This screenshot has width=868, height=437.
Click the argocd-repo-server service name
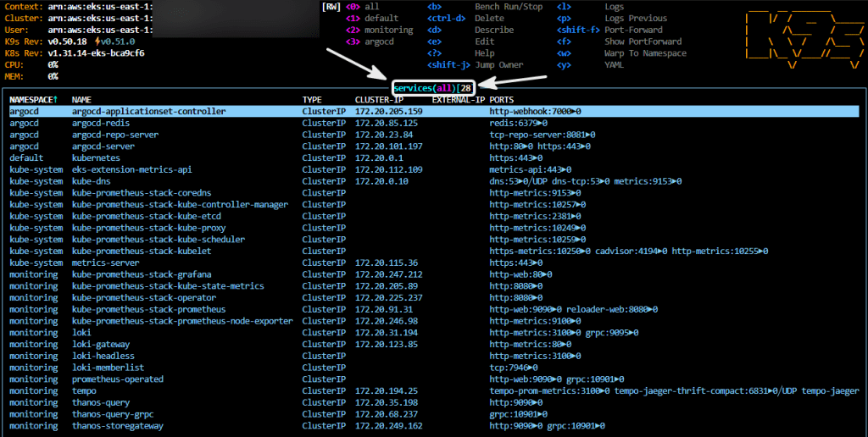[x=115, y=135]
